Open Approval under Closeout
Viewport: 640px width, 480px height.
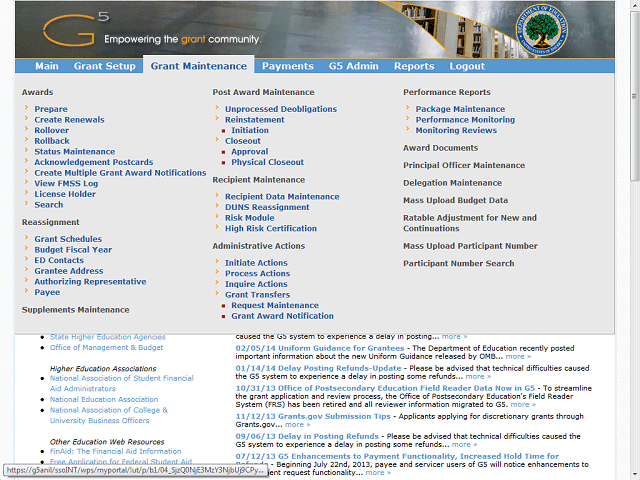[x=250, y=151]
